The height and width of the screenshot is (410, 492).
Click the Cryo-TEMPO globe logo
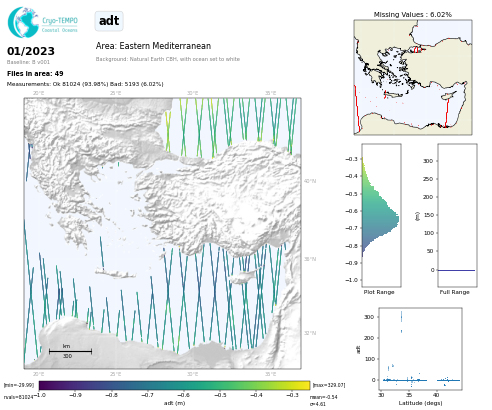click(x=23, y=22)
